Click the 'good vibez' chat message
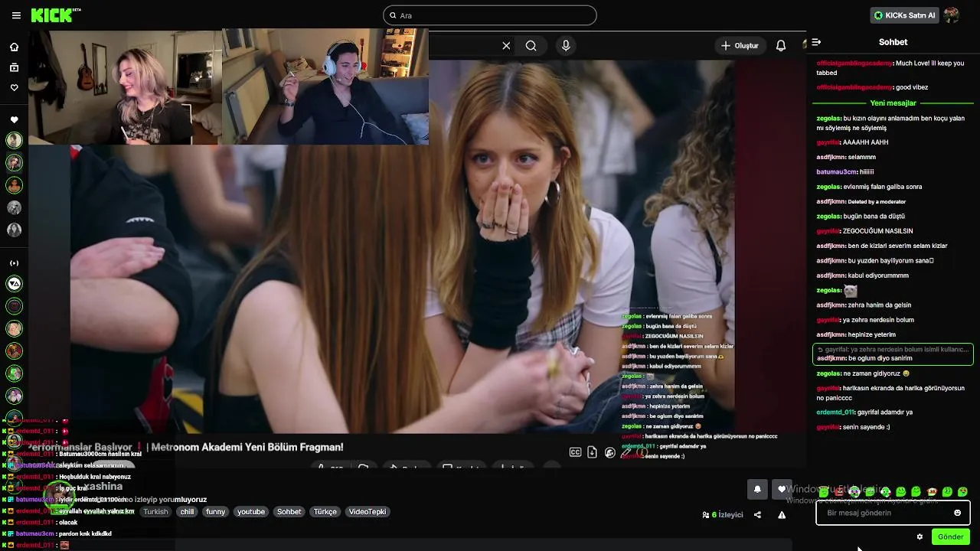980x551 pixels. coord(911,87)
